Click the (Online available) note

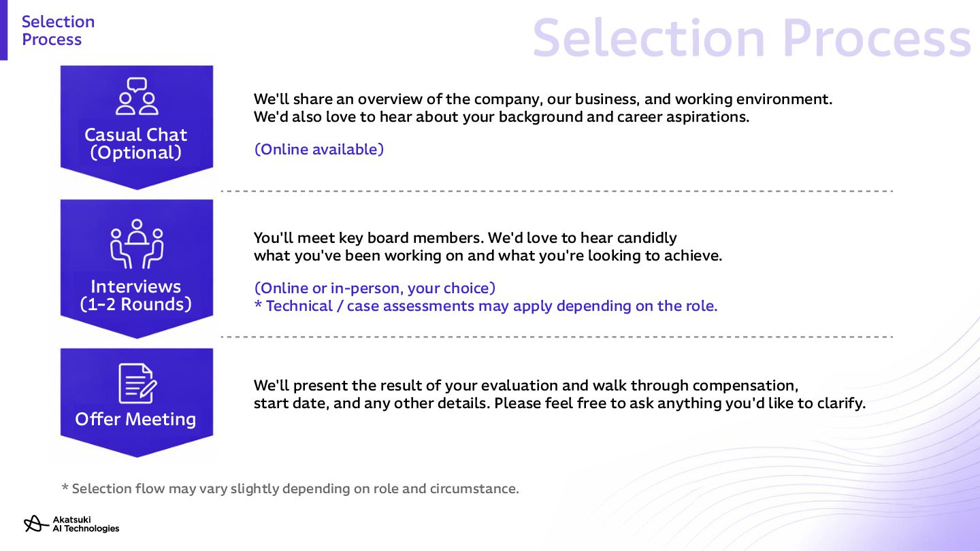click(318, 149)
